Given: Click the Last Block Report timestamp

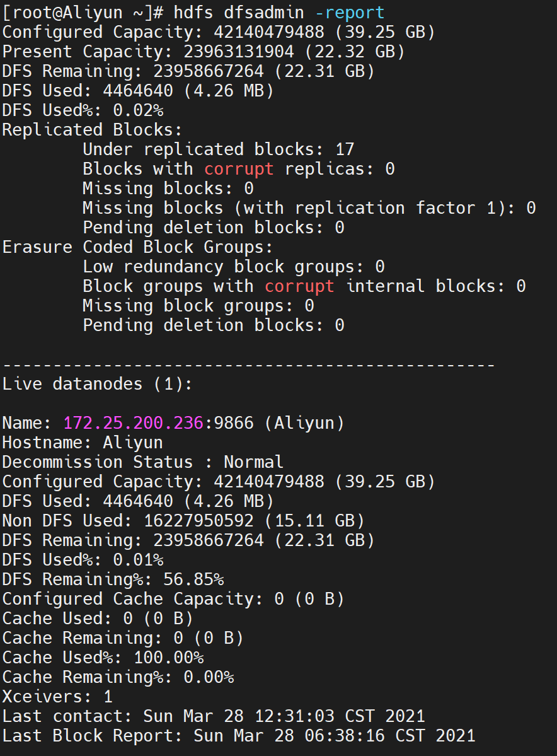Looking at the screenshot, I should [335, 736].
